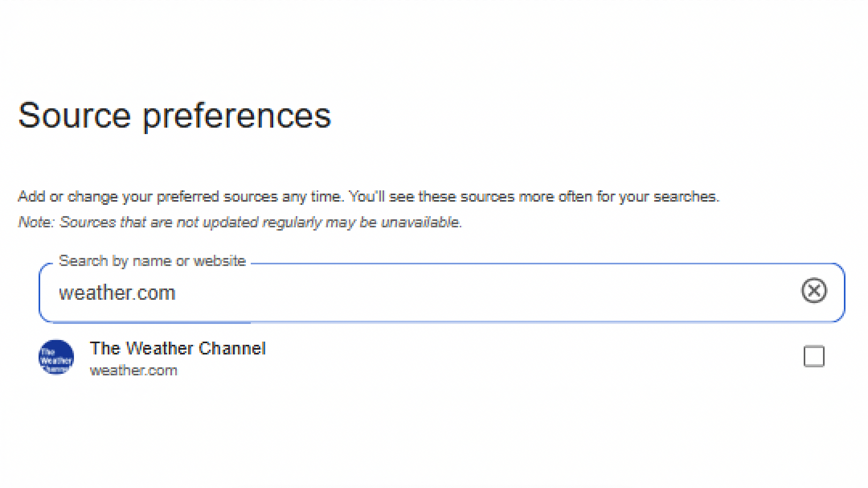Select the word 'Channel' in the result name
This screenshot has height=488, width=868.
click(232, 349)
